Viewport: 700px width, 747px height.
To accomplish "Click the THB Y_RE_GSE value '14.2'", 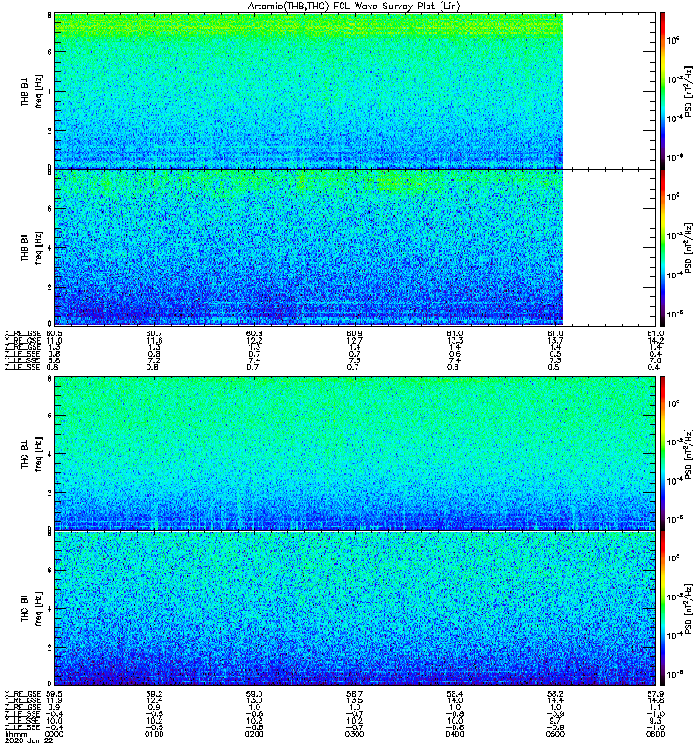I will click(x=656, y=341).
